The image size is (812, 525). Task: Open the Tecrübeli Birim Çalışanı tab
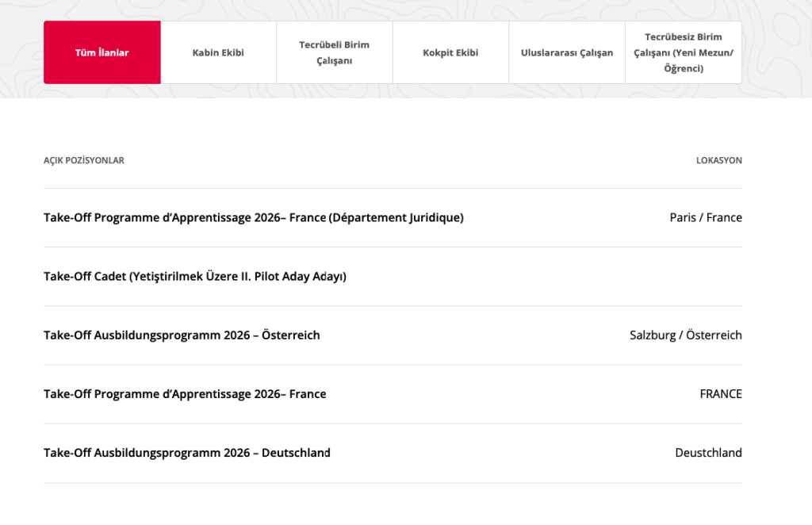[334, 52]
